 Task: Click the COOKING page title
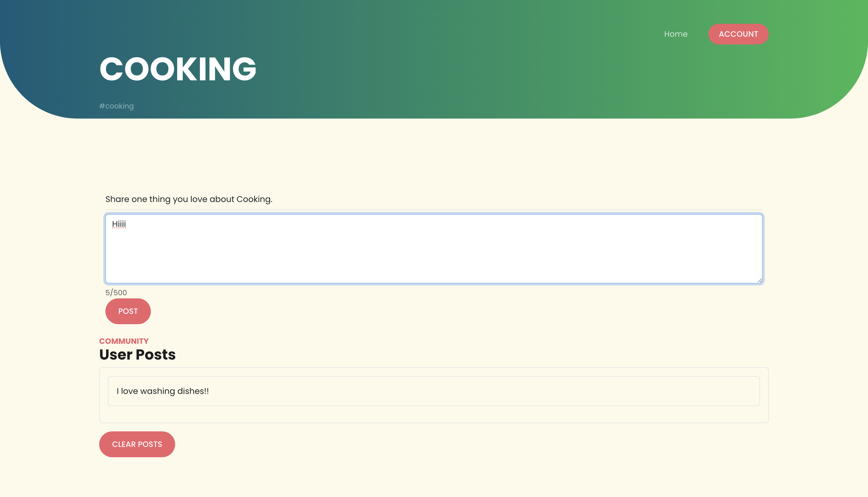(x=177, y=69)
